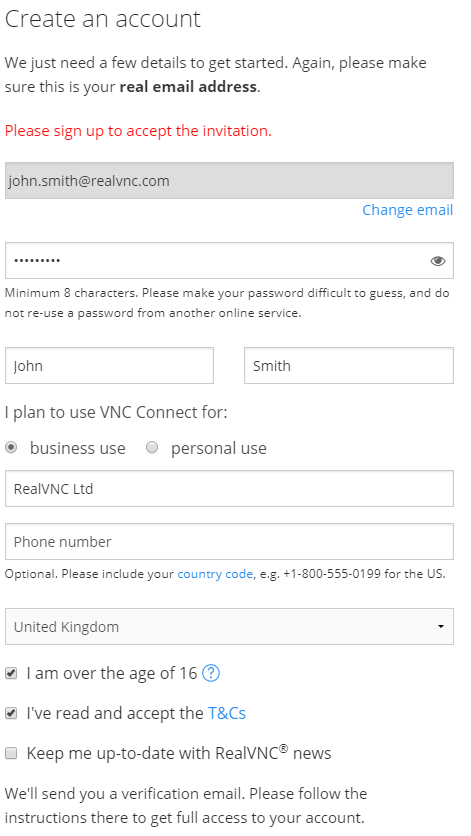Click the business use label text
The height and width of the screenshot is (836, 471).
(78, 448)
